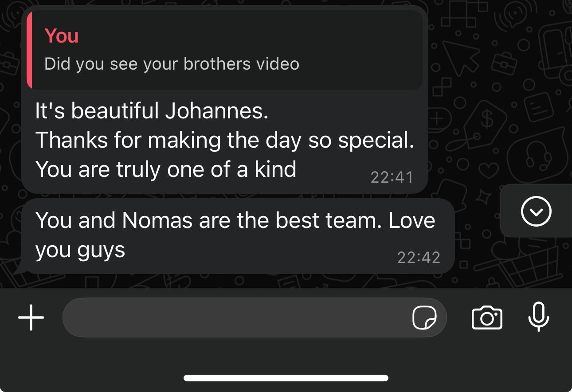Tap the 22:42 timestamp

pos(419,257)
